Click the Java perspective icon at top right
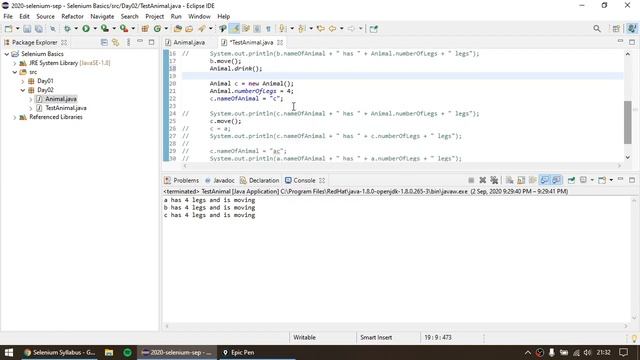 632,29
